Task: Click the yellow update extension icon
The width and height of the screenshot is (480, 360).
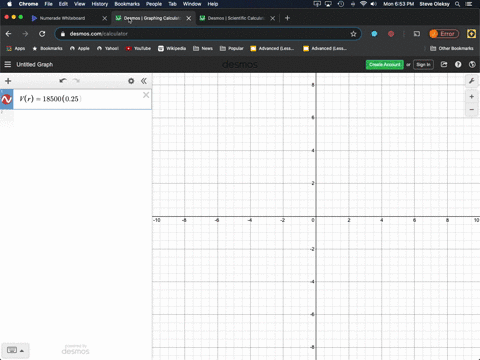Action: pos(471,34)
